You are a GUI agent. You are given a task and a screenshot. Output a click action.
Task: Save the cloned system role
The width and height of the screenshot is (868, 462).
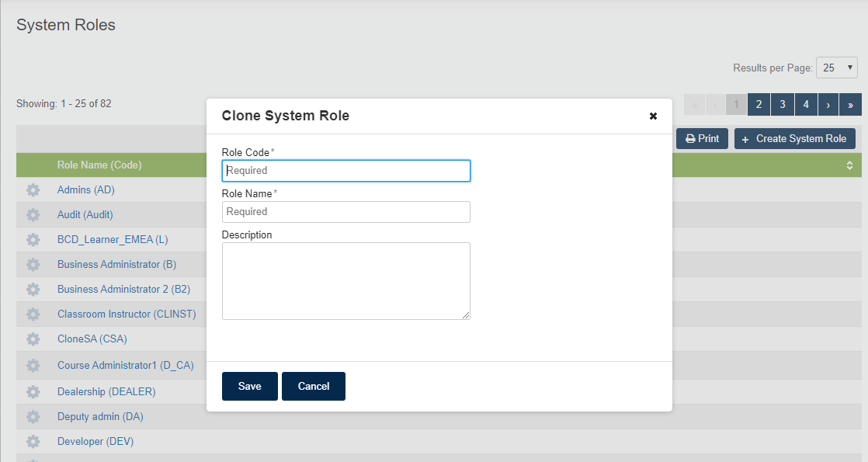(250, 386)
